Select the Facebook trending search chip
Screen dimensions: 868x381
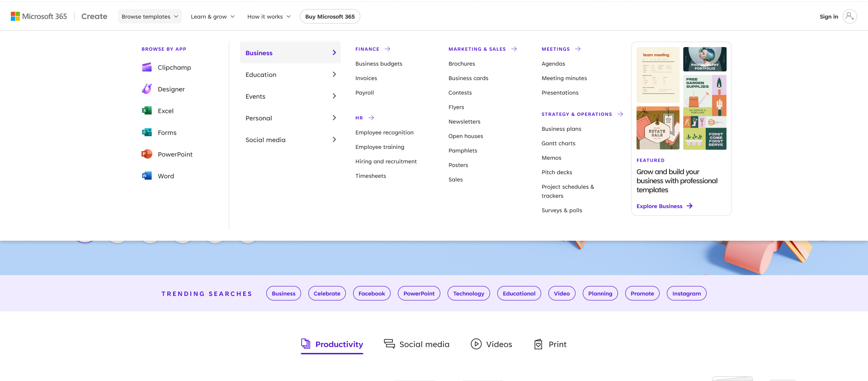point(372,293)
